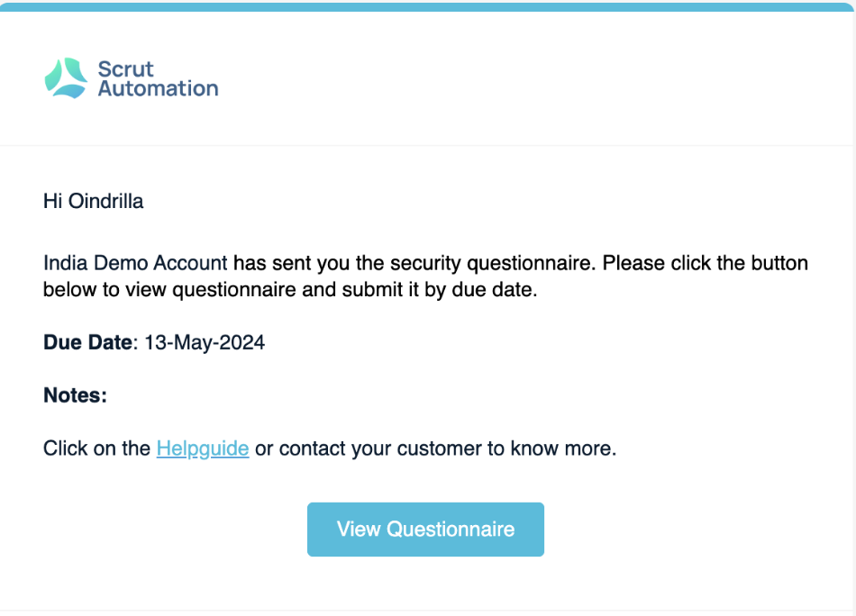Screen dimensions: 856x616
Task: Click the text 'has sent you the security'
Action: 348,263
